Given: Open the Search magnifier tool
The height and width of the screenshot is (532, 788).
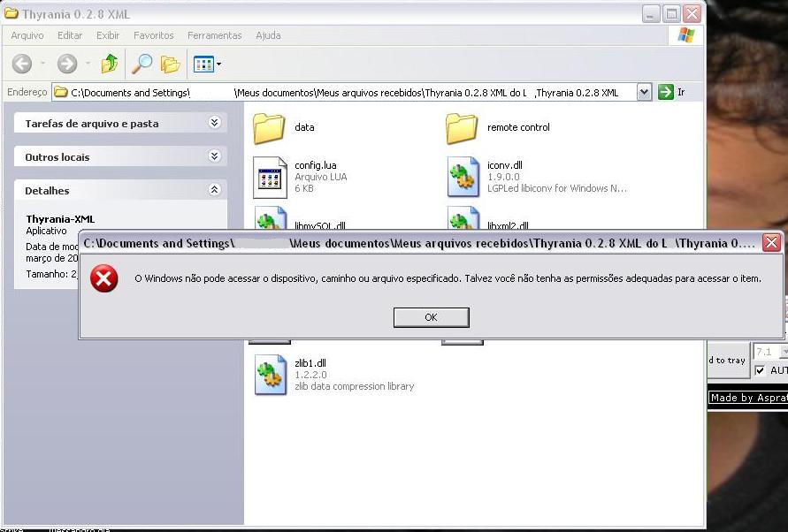Looking at the screenshot, I should pos(142,64).
